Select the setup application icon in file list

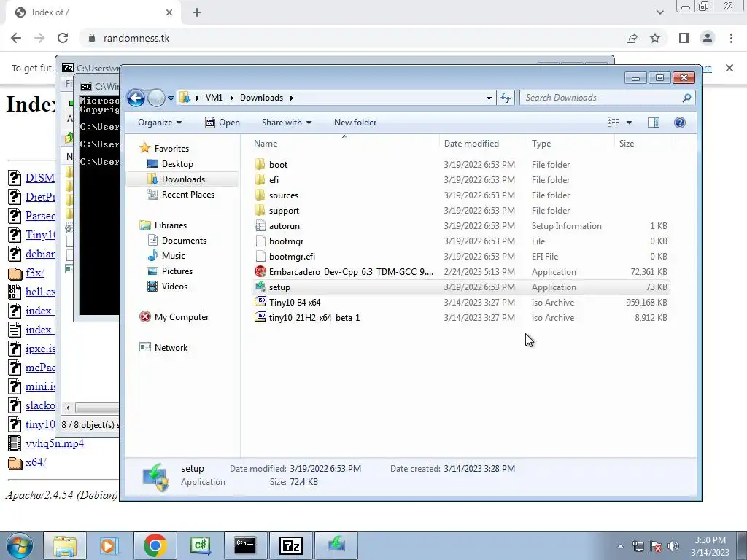260,287
